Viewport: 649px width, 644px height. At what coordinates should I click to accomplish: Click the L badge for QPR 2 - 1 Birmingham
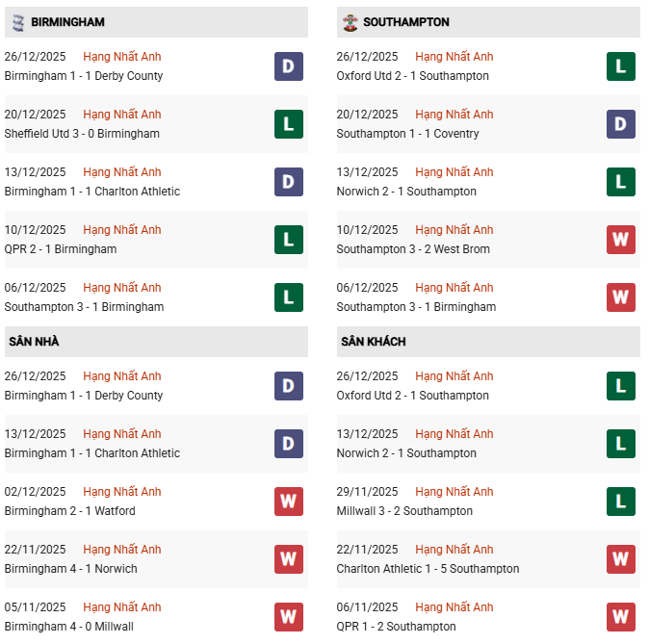pyautogui.click(x=289, y=240)
